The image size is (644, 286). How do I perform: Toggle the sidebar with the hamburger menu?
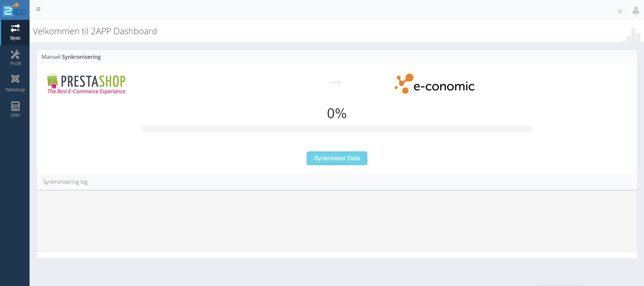click(x=38, y=9)
